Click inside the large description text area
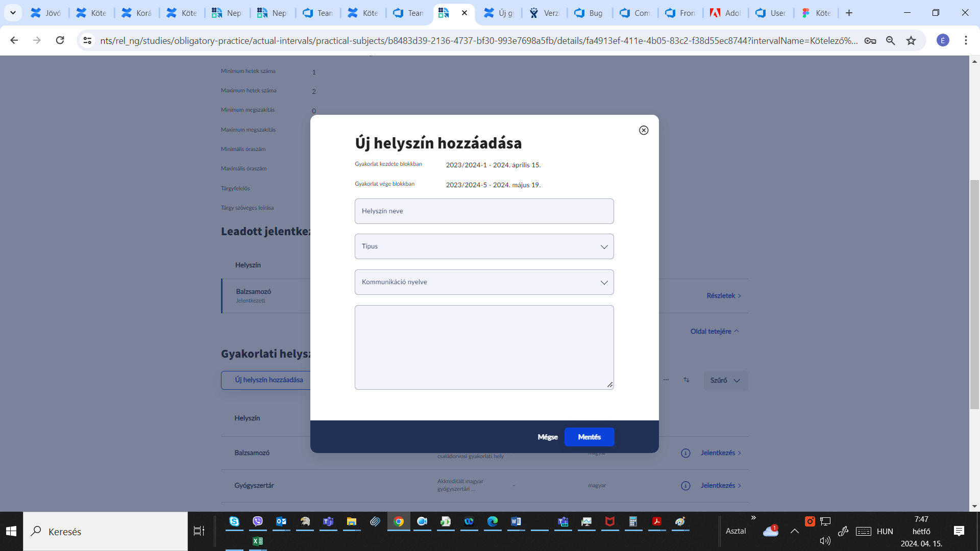Viewport: 980px width, 551px height. tap(484, 347)
